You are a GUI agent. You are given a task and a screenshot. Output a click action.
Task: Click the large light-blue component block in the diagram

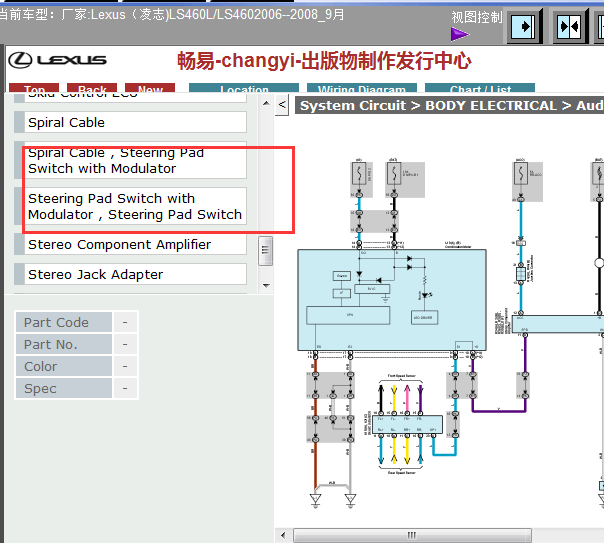tap(392, 300)
